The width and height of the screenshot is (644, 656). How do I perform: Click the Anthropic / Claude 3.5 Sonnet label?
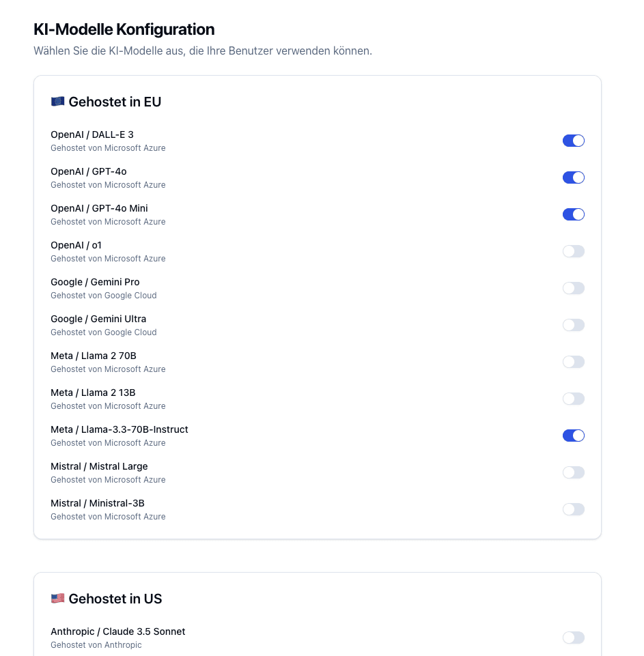(117, 631)
